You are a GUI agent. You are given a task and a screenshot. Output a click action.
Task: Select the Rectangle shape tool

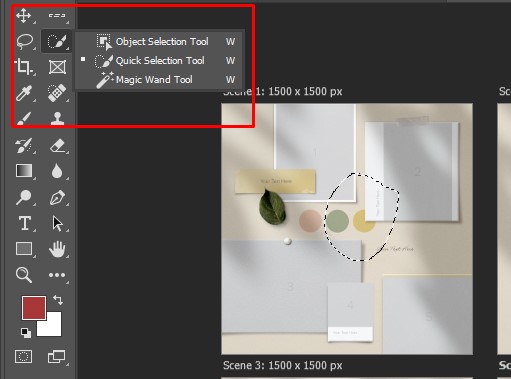[x=24, y=249]
